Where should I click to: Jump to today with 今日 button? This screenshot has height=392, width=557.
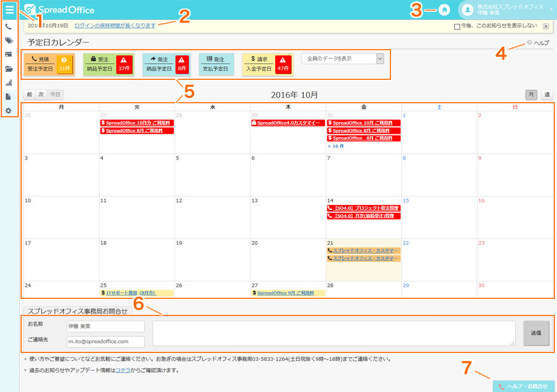[x=55, y=94]
